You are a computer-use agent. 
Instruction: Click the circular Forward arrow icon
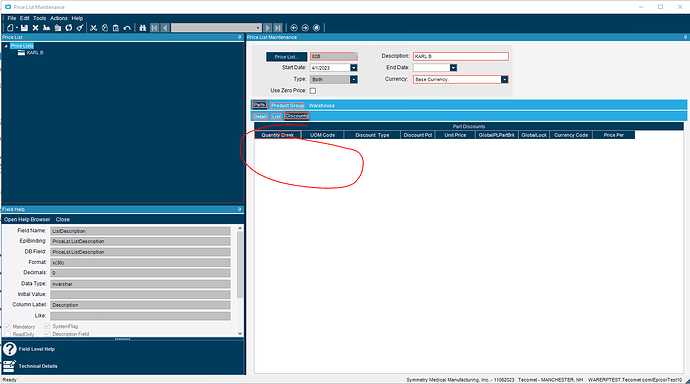coord(305,28)
